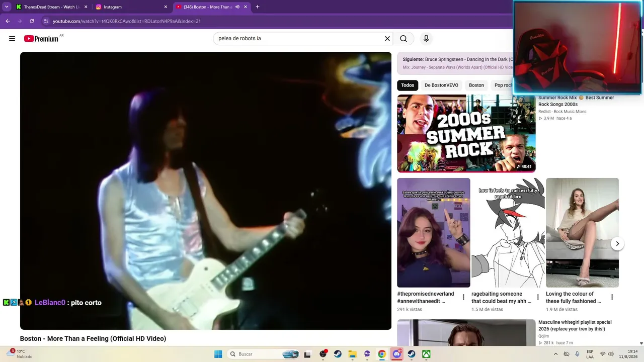Click the taskbar Buscar search box
The width and height of the screenshot is (644, 362).
click(x=263, y=354)
